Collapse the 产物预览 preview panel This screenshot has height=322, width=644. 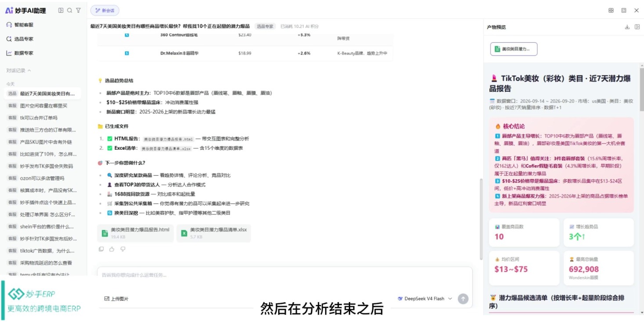[637, 27]
